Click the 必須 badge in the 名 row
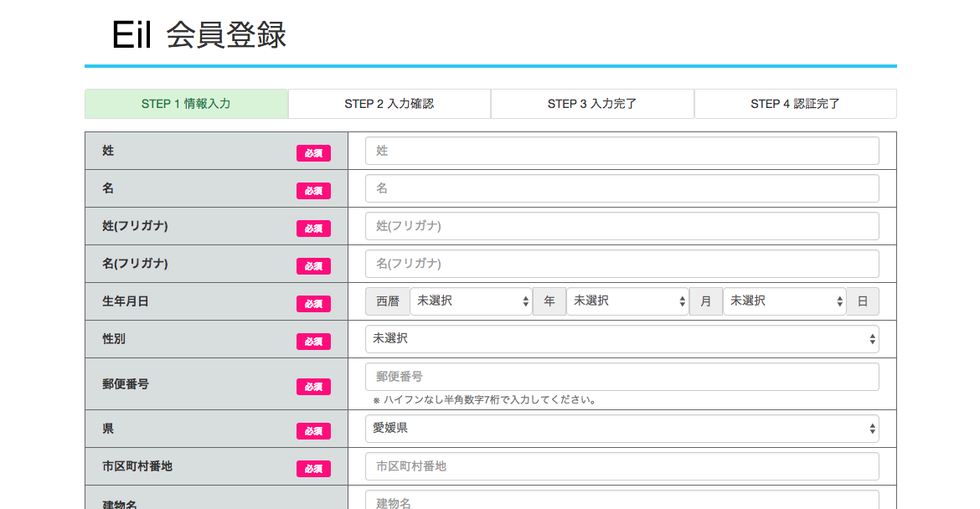The width and height of the screenshot is (980, 509). click(314, 191)
